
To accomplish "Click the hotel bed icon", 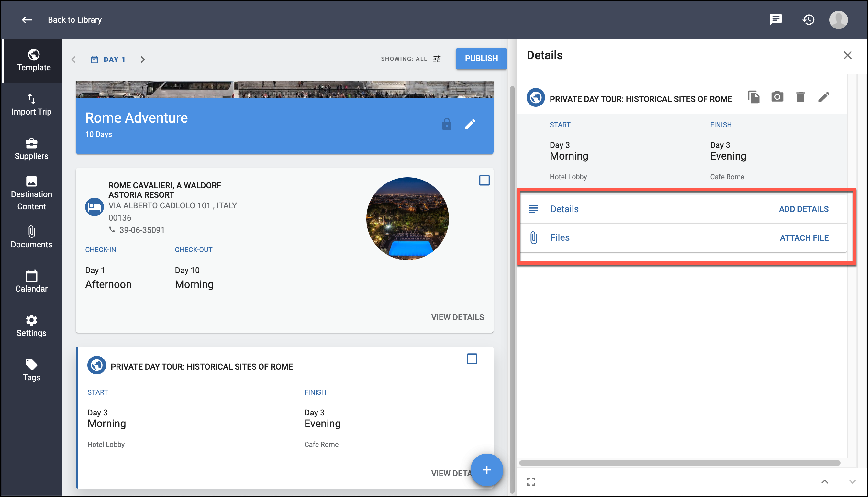I will pyautogui.click(x=94, y=207).
